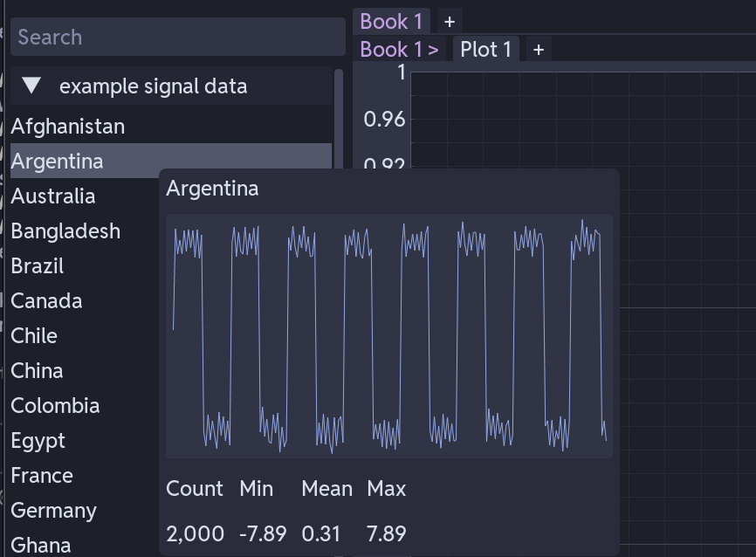Select the Afghanistan dataset
756x557 pixels.
(68, 126)
